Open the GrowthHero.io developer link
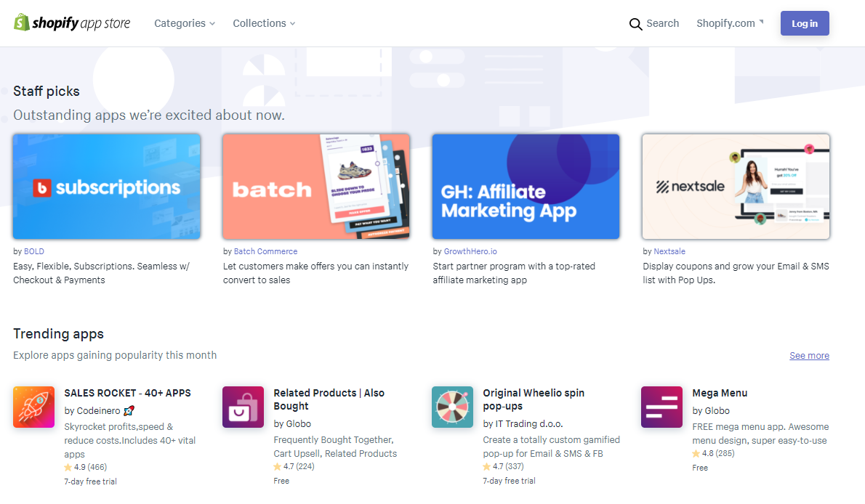865x504 pixels. pos(470,251)
